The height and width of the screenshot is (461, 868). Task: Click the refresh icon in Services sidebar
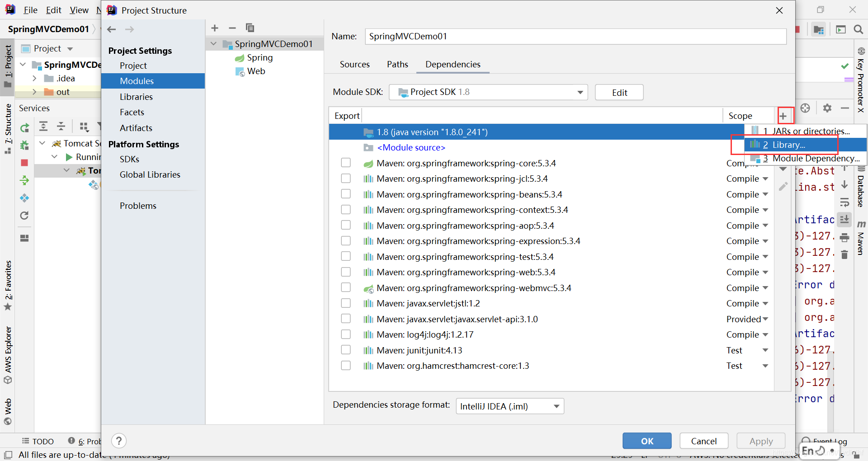[x=24, y=216]
